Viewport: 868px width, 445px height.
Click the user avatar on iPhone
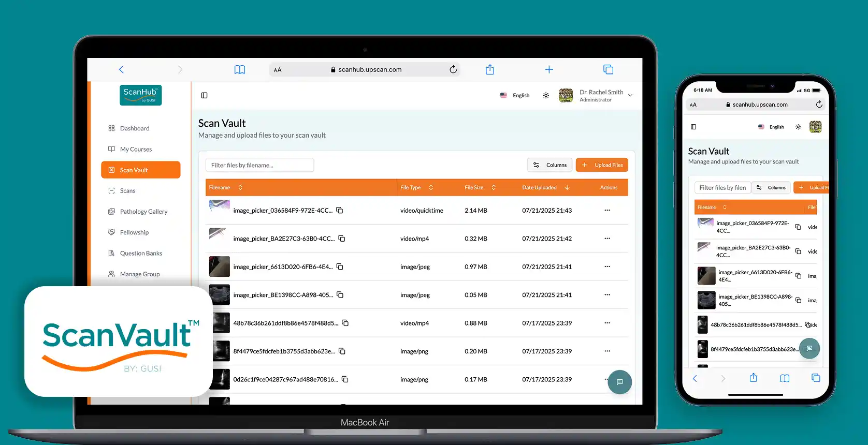pos(815,127)
